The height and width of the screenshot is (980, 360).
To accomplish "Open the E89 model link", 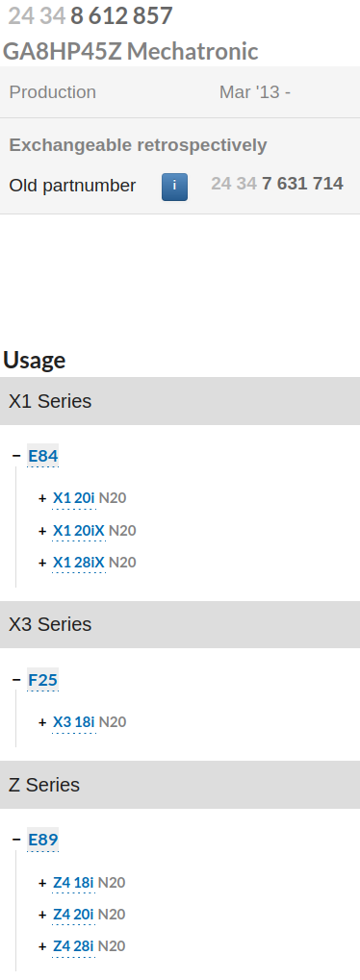I will pyautogui.click(x=43, y=840).
